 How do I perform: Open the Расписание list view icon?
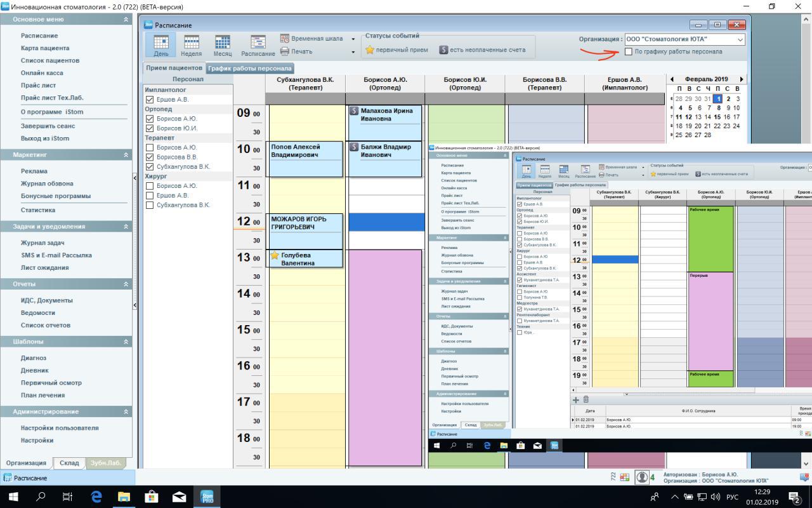(258, 44)
